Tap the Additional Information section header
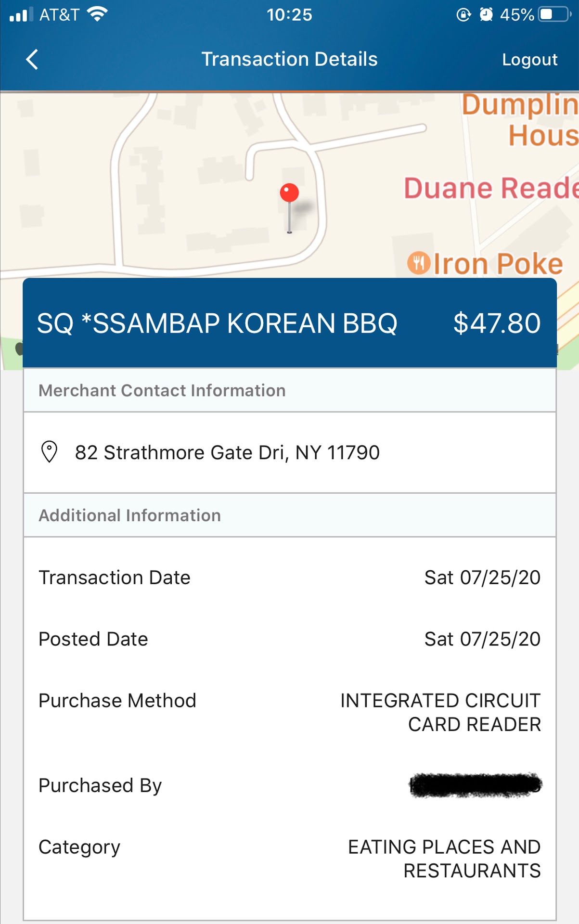 [x=130, y=515]
